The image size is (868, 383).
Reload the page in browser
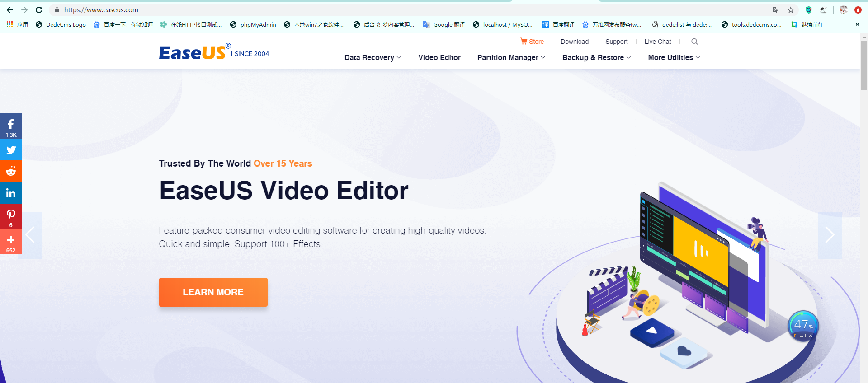click(x=39, y=10)
